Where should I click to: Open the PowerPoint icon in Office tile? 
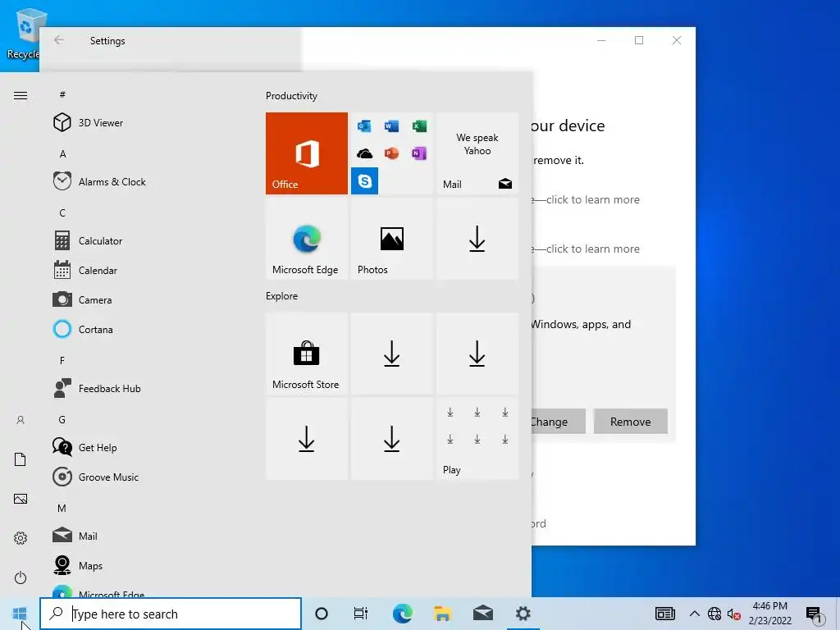click(x=391, y=153)
